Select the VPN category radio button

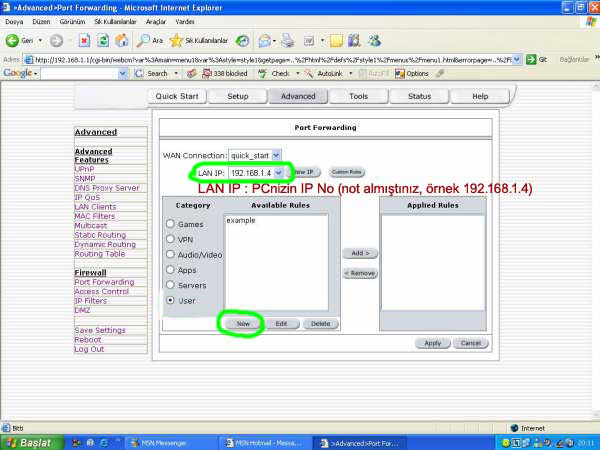click(x=170, y=239)
